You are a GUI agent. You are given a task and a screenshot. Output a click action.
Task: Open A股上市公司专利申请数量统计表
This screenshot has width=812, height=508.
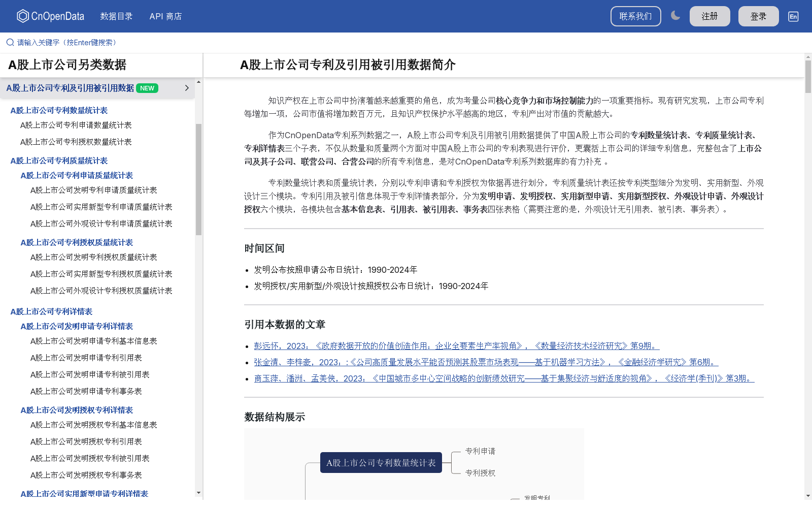pos(76,125)
